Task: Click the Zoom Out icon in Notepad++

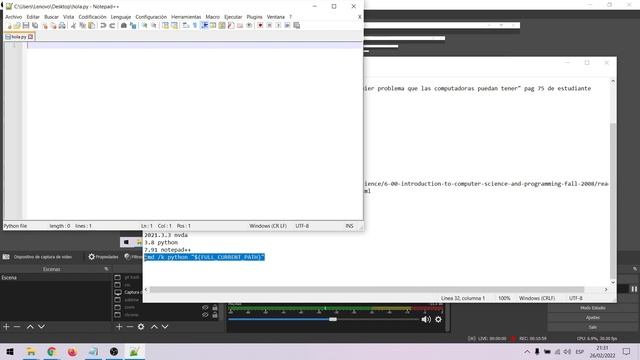Action: tap(154, 25)
